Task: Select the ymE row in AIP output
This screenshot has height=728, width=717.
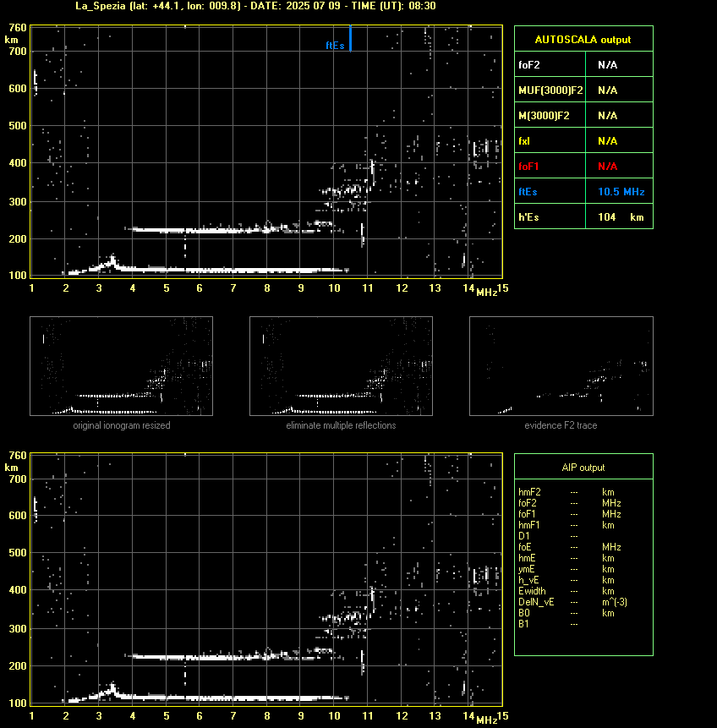Action: [566, 569]
